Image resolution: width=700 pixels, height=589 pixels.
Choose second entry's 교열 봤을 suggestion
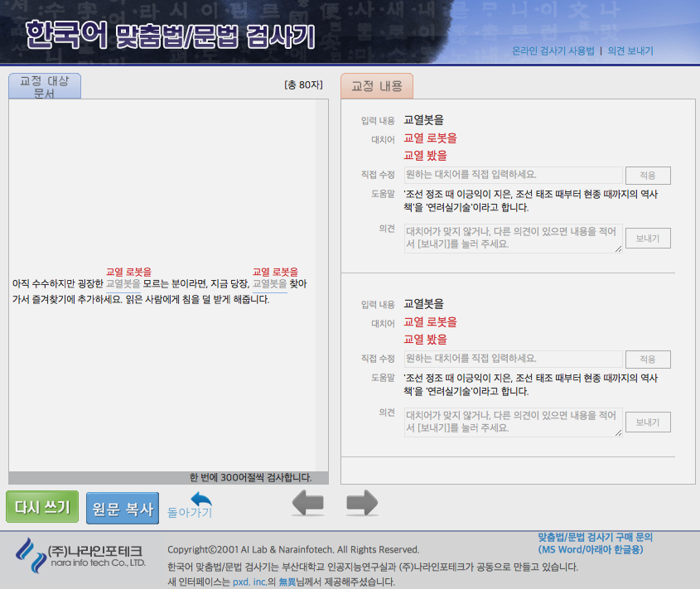[426, 340]
